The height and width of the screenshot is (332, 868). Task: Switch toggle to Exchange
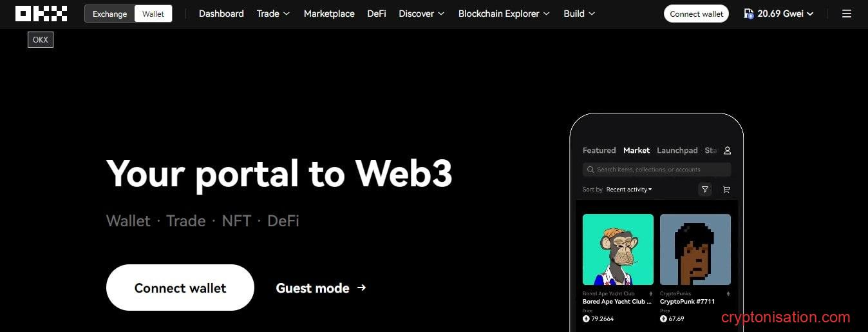pyautogui.click(x=110, y=14)
